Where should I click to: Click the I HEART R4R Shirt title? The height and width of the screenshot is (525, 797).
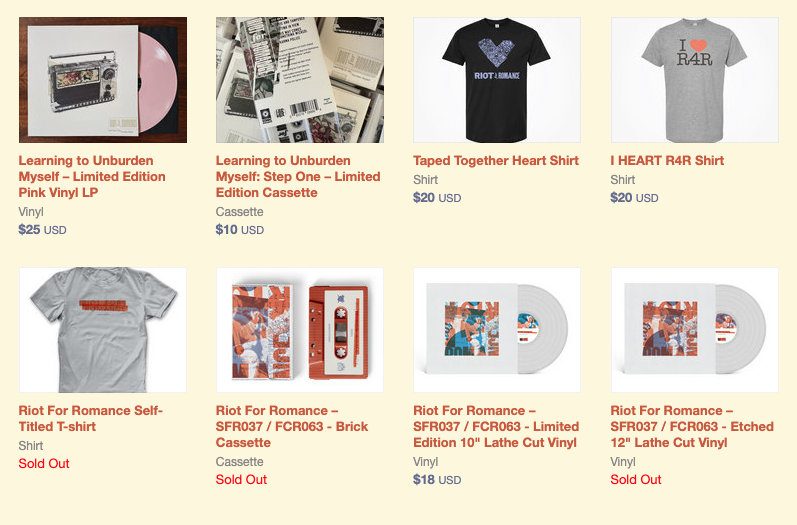pyautogui.click(x=667, y=160)
